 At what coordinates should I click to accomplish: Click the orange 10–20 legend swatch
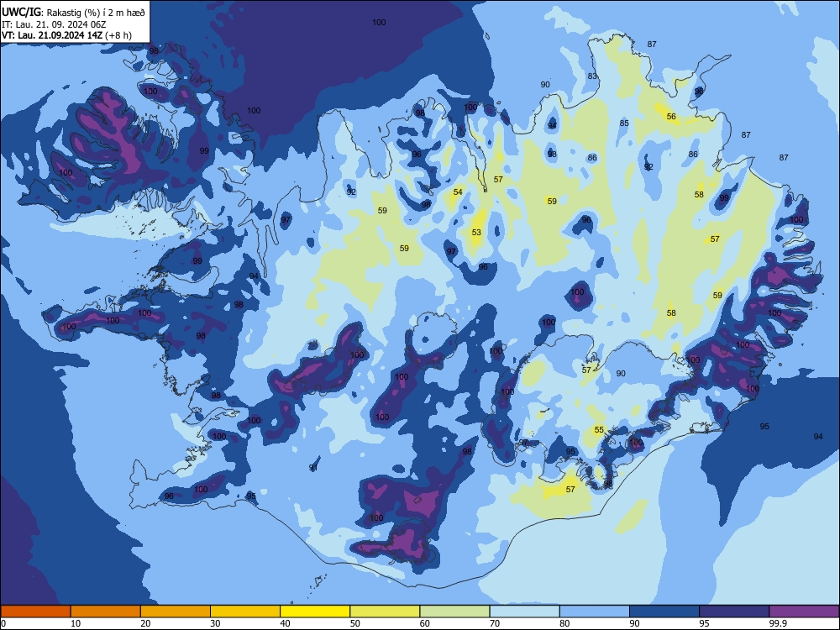106,612
